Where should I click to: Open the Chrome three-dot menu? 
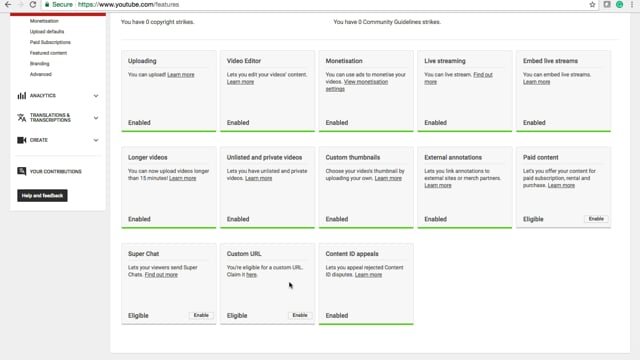point(632,4)
